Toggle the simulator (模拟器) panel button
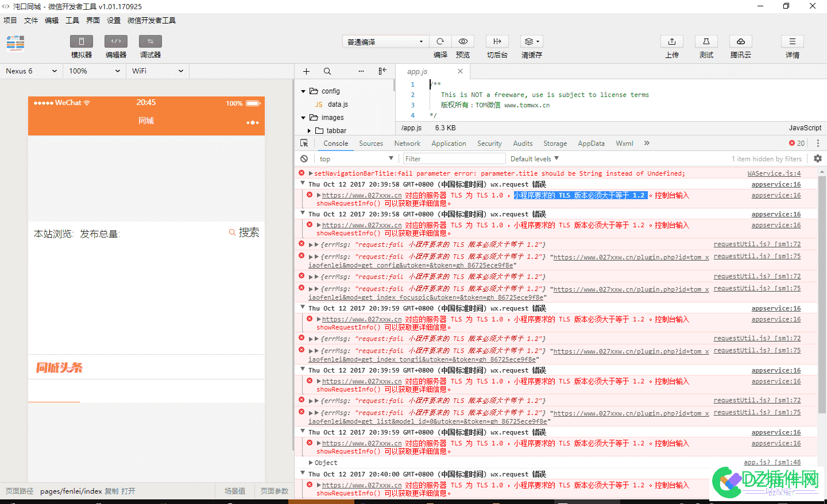 coord(82,41)
